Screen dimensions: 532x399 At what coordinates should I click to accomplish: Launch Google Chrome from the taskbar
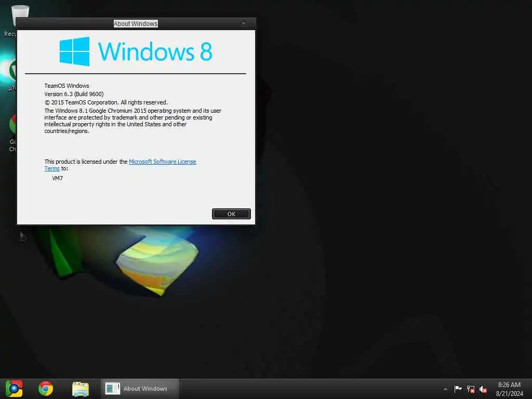46,389
